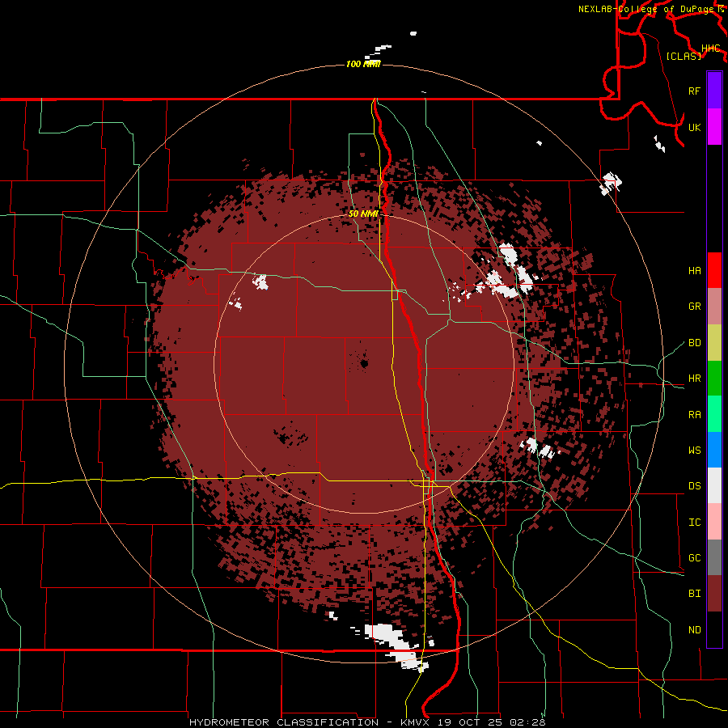Click the radar site center dot
Viewport: 728px width, 728px height.
pyautogui.click(x=365, y=363)
